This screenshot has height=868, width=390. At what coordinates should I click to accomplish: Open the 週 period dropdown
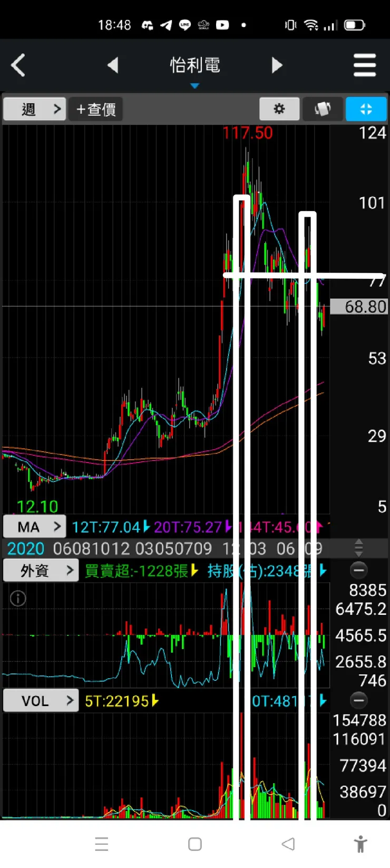[35, 109]
